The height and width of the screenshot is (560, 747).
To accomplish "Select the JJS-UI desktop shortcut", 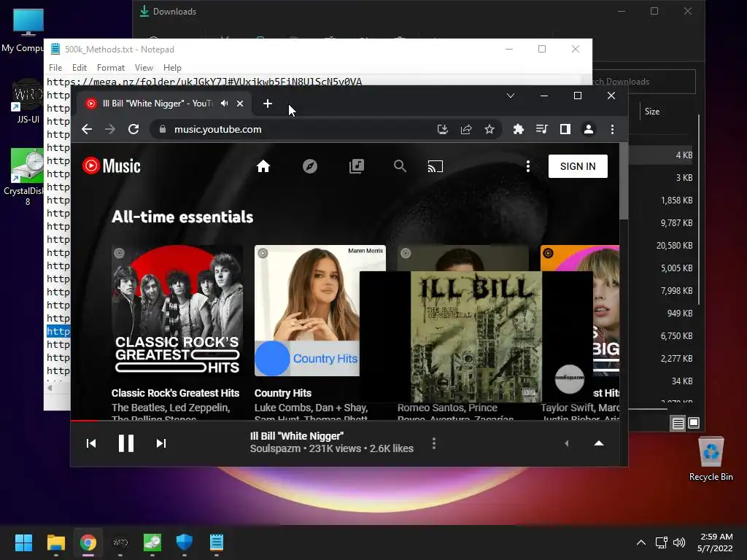I will click(x=28, y=102).
